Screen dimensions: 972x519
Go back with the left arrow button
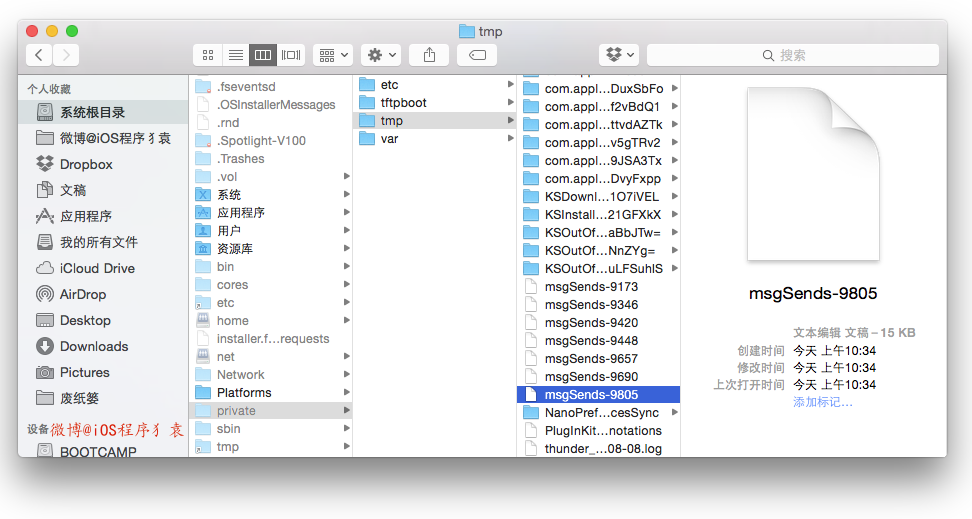click(x=39, y=55)
